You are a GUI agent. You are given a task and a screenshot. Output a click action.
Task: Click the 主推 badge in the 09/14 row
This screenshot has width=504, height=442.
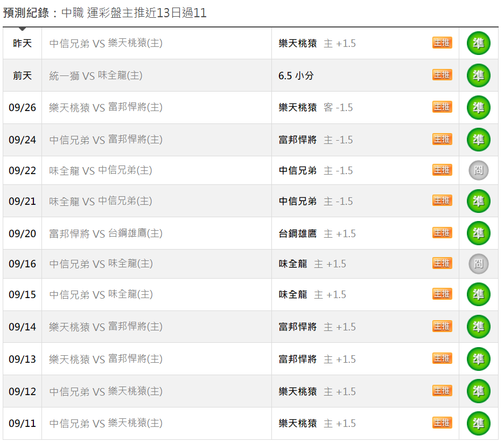tap(442, 326)
